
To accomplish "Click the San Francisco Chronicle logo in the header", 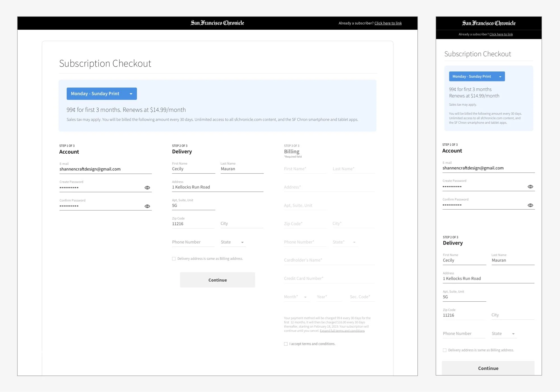I will [x=217, y=23].
